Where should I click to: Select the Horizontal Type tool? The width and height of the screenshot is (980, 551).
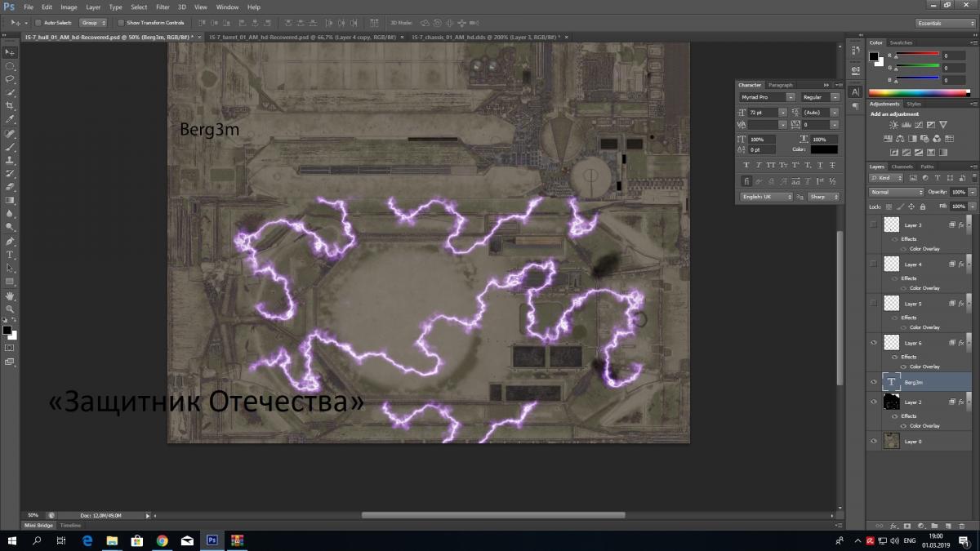pyautogui.click(x=11, y=255)
